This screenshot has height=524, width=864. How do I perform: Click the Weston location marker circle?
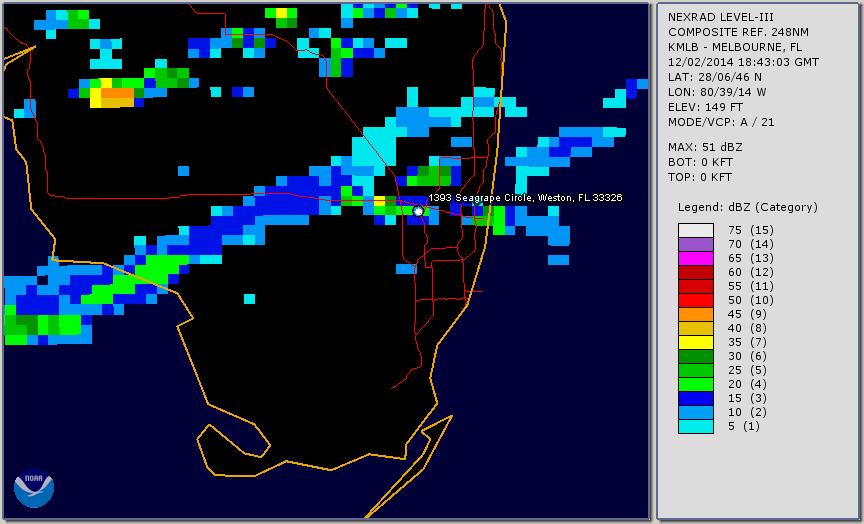click(x=418, y=211)
